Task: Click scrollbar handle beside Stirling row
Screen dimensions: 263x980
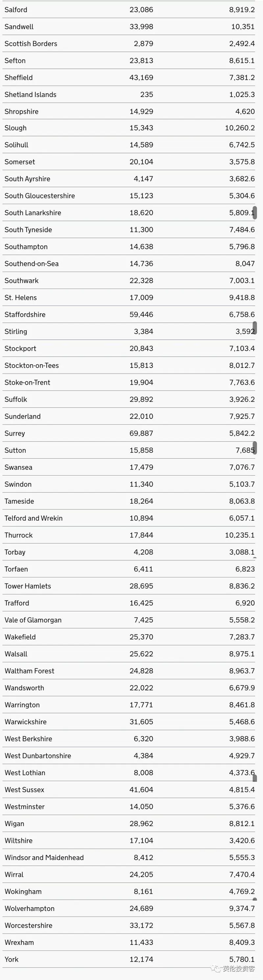Action: pos(255,327)
